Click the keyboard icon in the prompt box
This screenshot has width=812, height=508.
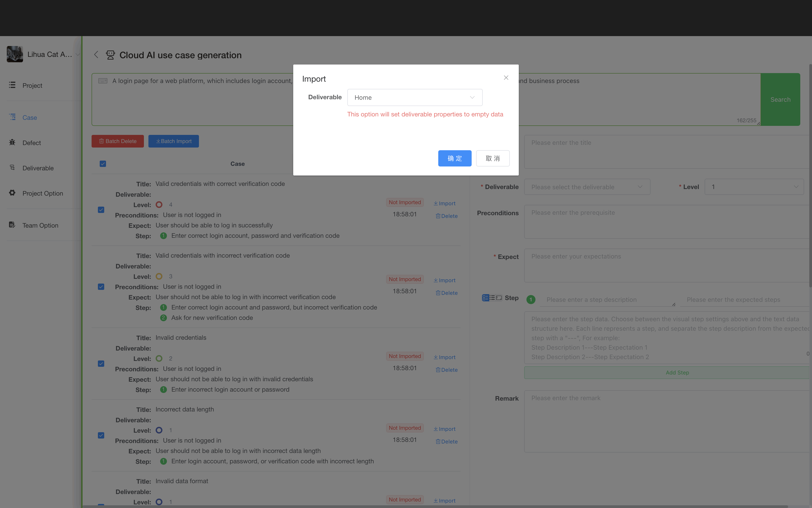103,81
